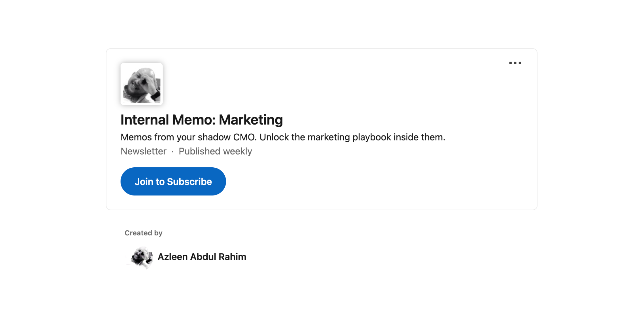Click the word 'Subscribe' on blue button
The width and height of the screenshot is (644, 309).
click(x=189, y=182)
